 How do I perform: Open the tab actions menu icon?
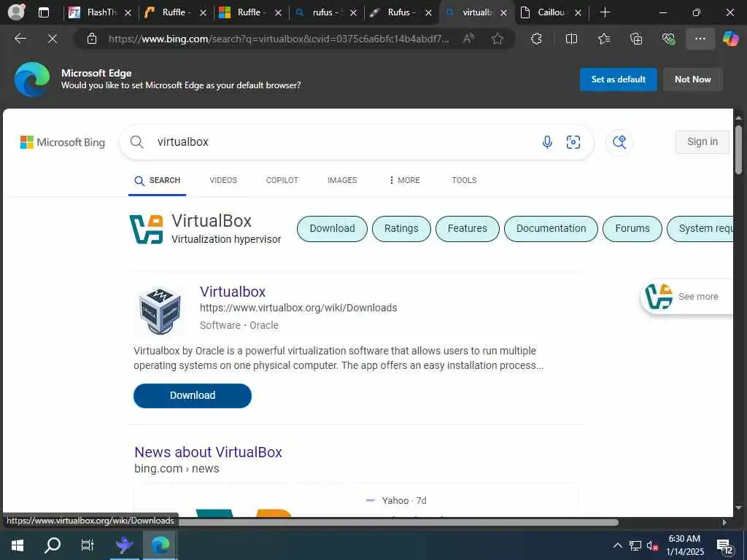(x=43, y=12)
